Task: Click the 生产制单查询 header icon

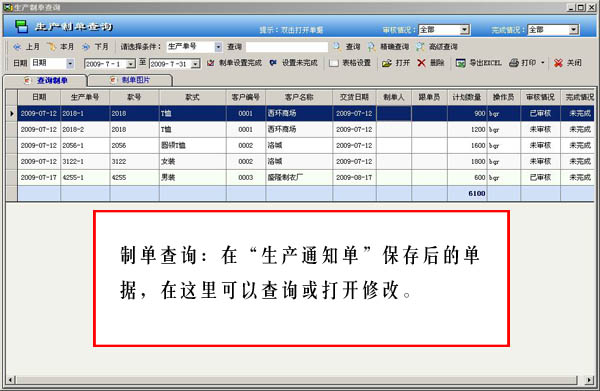Action: coord(21,26)
